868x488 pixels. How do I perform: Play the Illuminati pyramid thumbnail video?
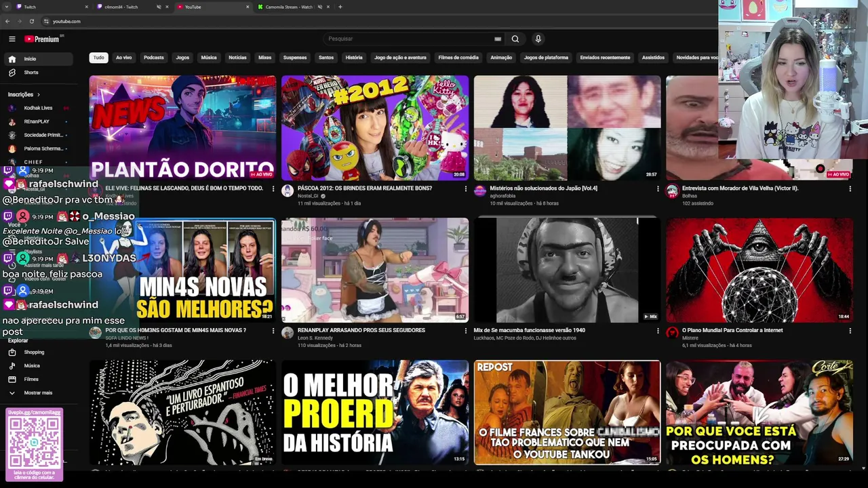tap(759, 270)
